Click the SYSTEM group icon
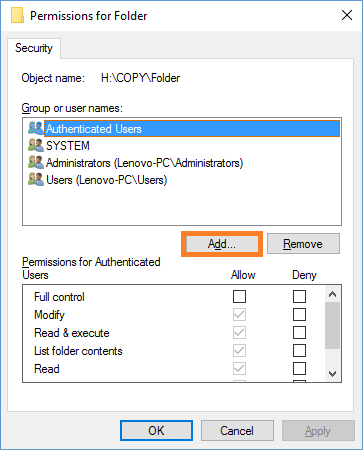This screenshot has width=363, height=450. (36, 145)
